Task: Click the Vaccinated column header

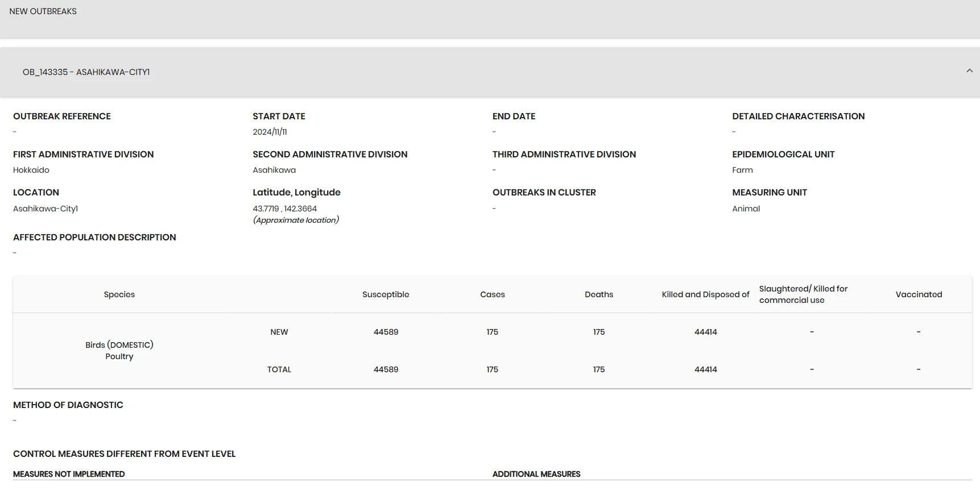Action: [919, 294]
